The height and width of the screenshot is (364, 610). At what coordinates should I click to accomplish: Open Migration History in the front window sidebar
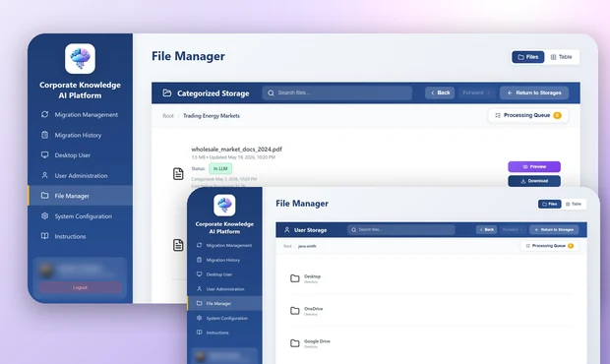pos(224,260)
